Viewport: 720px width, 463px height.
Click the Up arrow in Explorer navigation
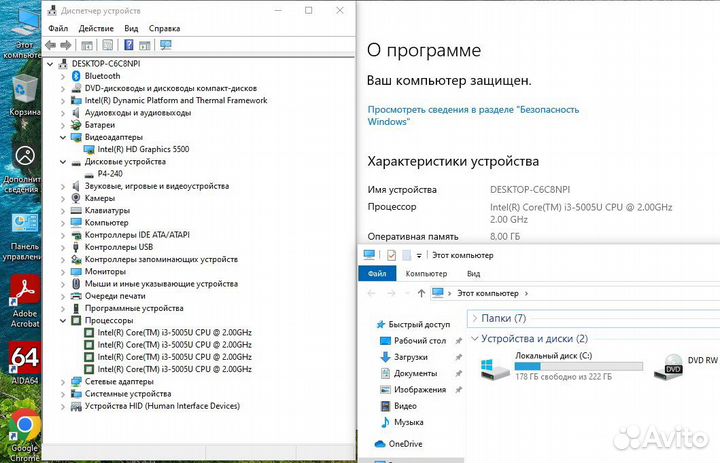[x=421, y=293]
